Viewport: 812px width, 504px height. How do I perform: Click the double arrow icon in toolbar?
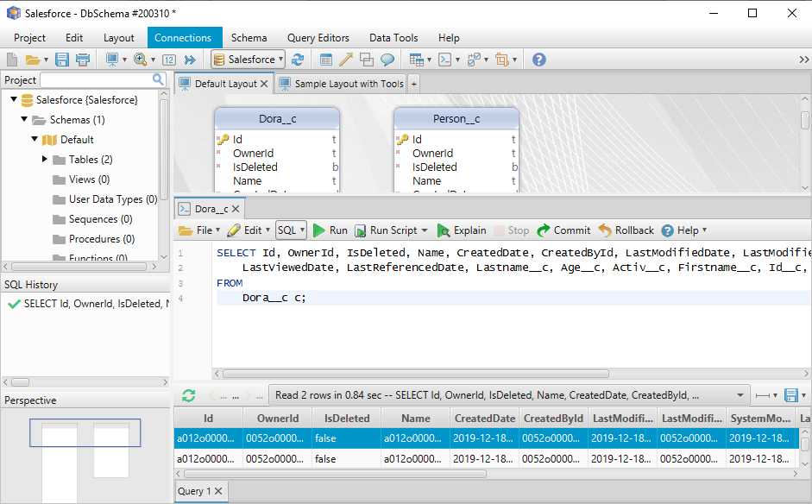[190, 60]
